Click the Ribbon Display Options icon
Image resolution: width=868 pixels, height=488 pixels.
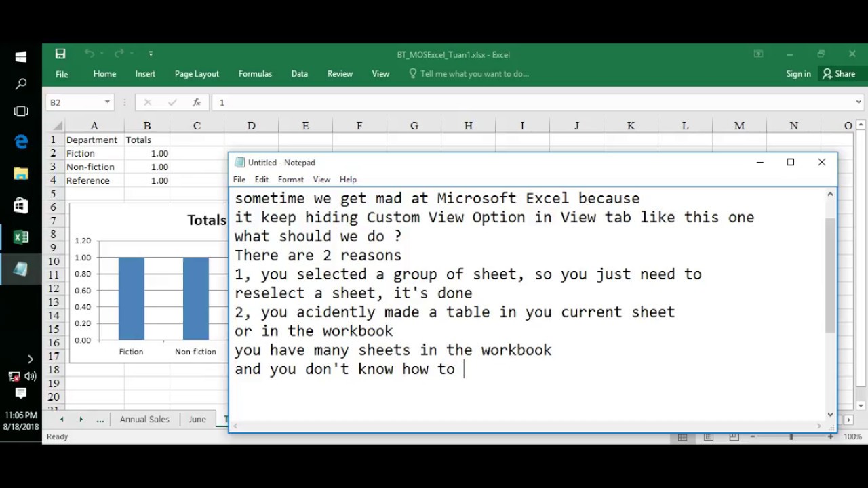(x=758, y=54)
